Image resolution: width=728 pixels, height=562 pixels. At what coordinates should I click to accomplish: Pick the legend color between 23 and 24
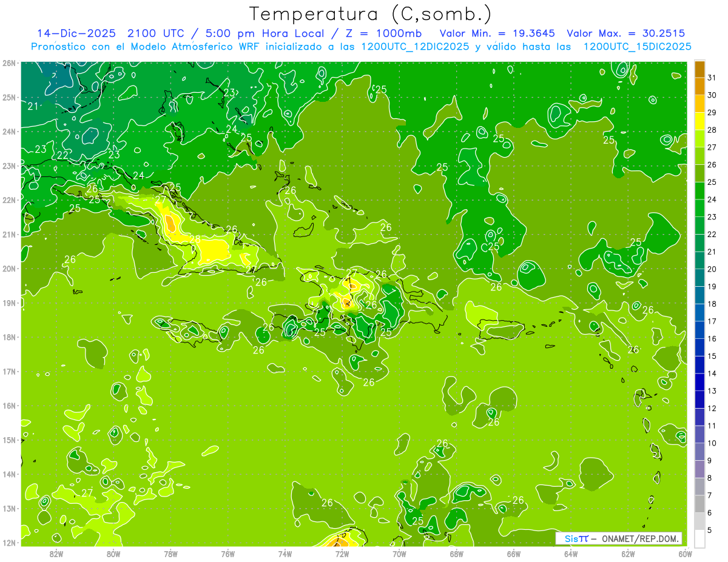699,209
